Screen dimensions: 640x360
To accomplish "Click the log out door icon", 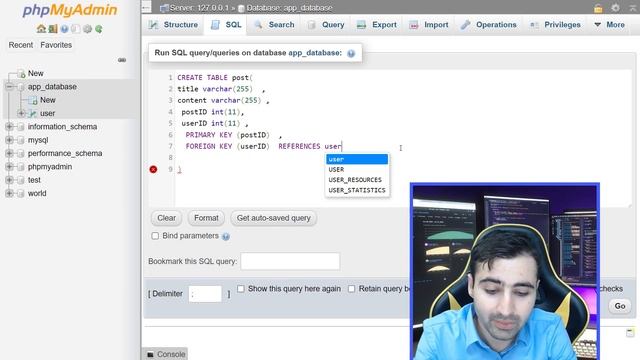I will point(53,29).
